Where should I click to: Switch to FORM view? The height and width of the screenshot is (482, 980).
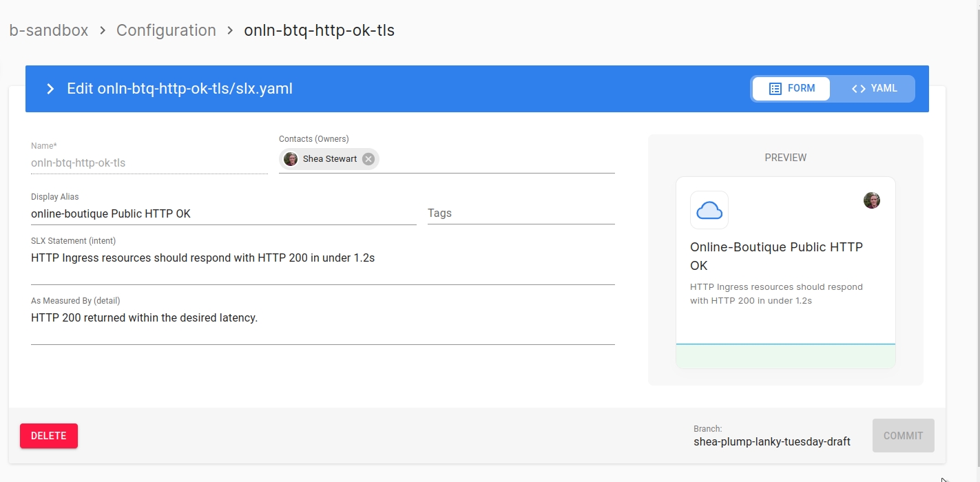tap(791, 89)
